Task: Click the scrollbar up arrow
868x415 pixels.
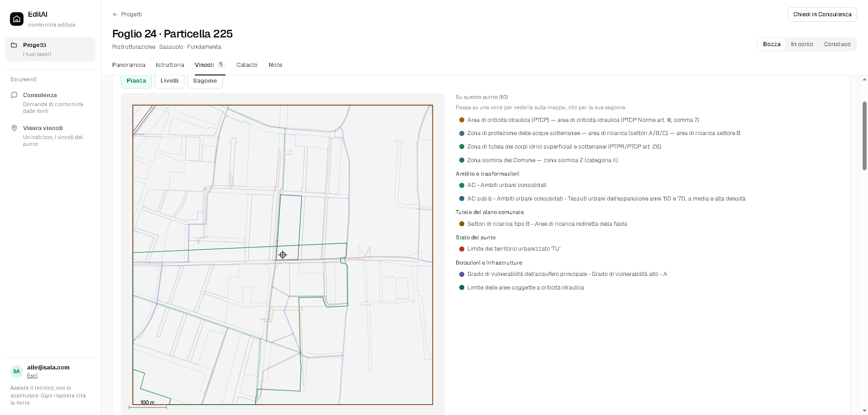Action: [x=864, y=79]
